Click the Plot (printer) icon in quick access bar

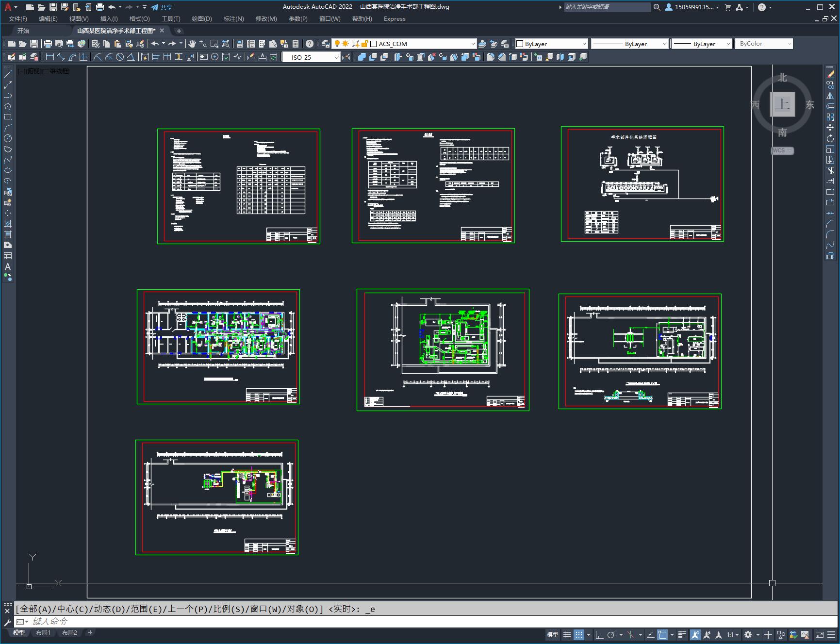coord(100,7)
